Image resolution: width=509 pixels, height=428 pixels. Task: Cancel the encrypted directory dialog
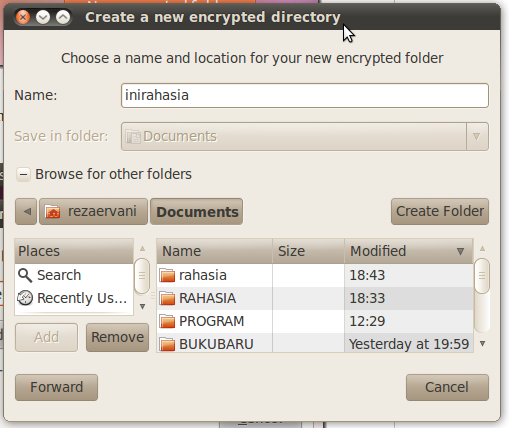tap(447, 387)
